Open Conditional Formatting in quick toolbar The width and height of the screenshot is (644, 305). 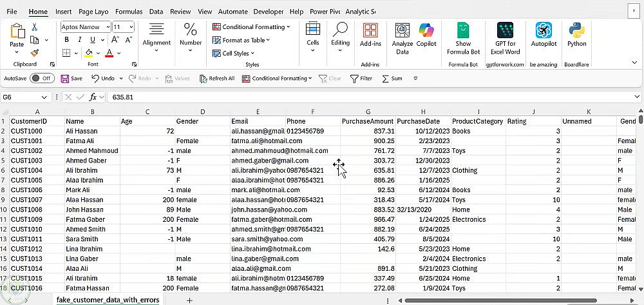click(x=277, y=78)
